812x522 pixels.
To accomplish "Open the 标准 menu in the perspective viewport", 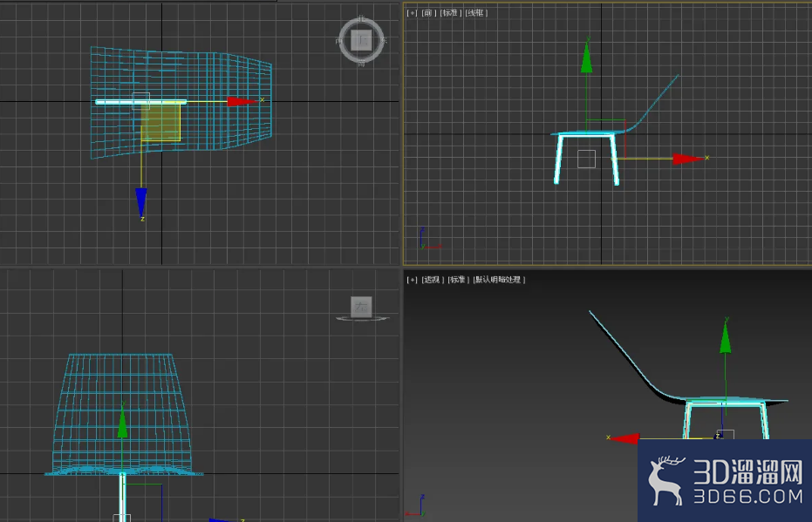I will [x=458, y=280].
